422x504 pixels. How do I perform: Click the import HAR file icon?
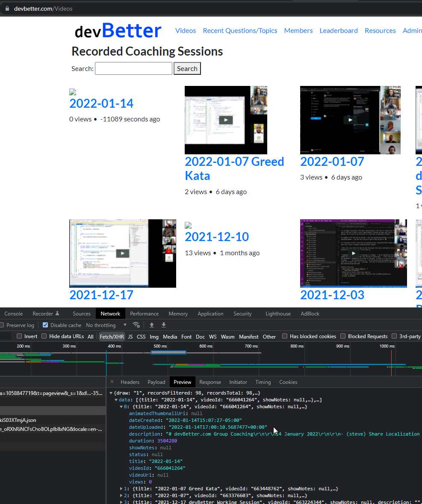click(x=152, y=325)
